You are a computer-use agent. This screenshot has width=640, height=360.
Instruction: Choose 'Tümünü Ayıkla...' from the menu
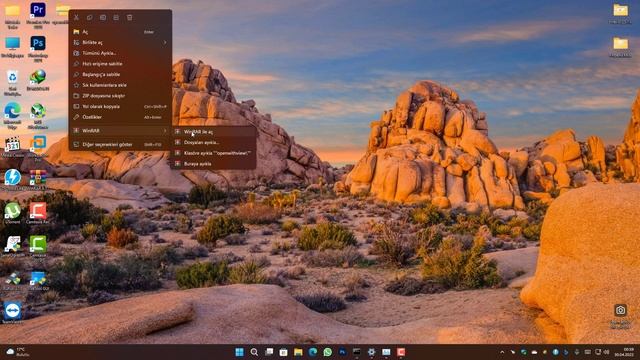coord(120,53)
